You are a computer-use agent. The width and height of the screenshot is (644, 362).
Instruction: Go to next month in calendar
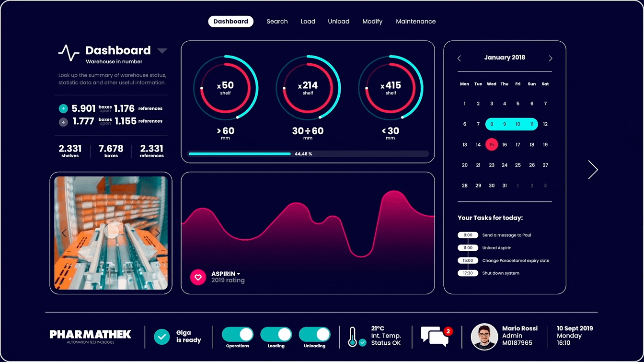(551, 58)
